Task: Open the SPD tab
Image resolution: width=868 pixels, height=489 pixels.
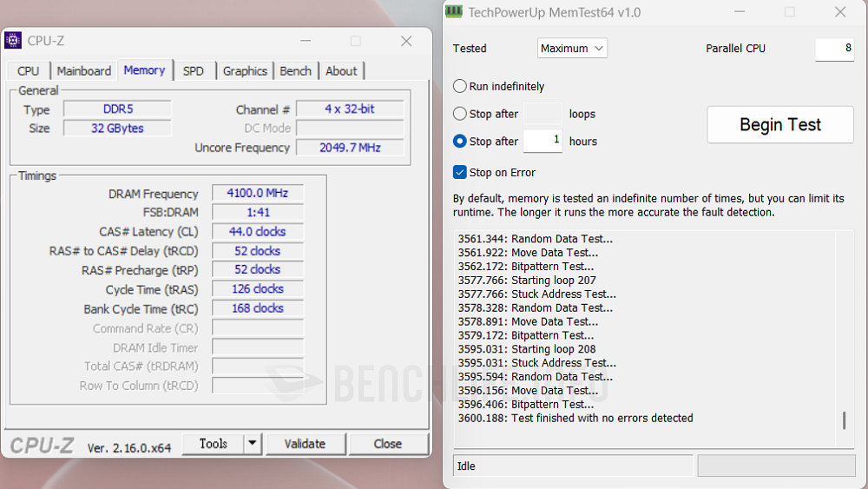Action: pos(194,71)
